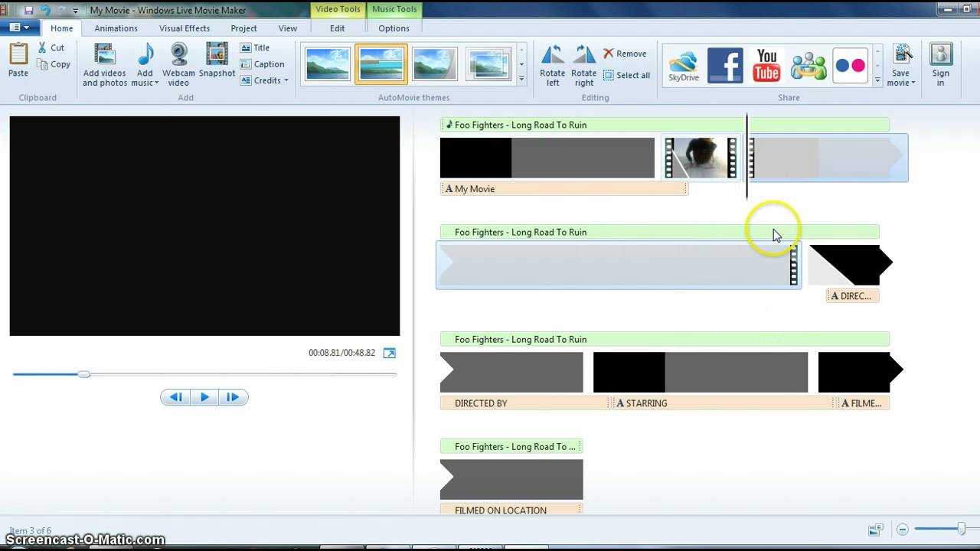Step to the previous frame
The image size is (980, 551).
(x=175, y=397)
